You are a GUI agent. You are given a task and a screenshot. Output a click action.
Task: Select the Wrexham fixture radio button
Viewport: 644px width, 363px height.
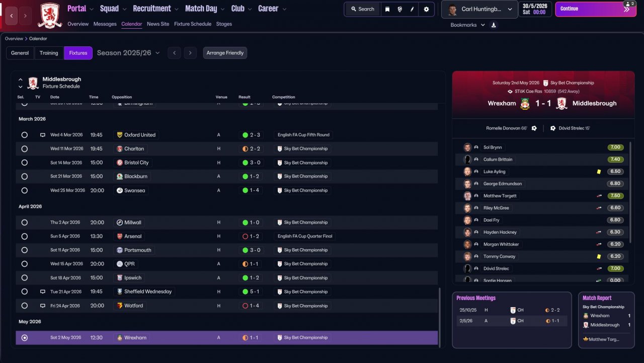24,338
